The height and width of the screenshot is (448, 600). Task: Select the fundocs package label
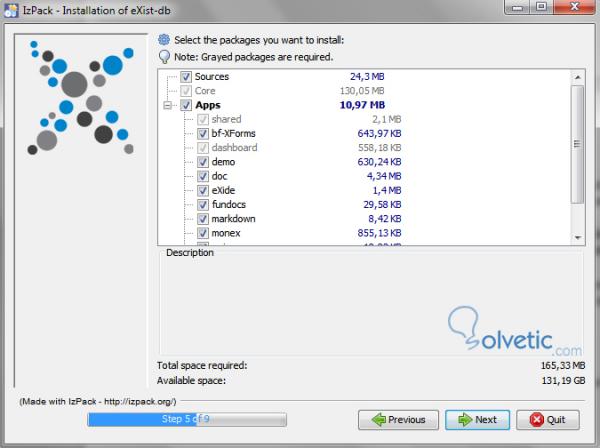(229, 205)
